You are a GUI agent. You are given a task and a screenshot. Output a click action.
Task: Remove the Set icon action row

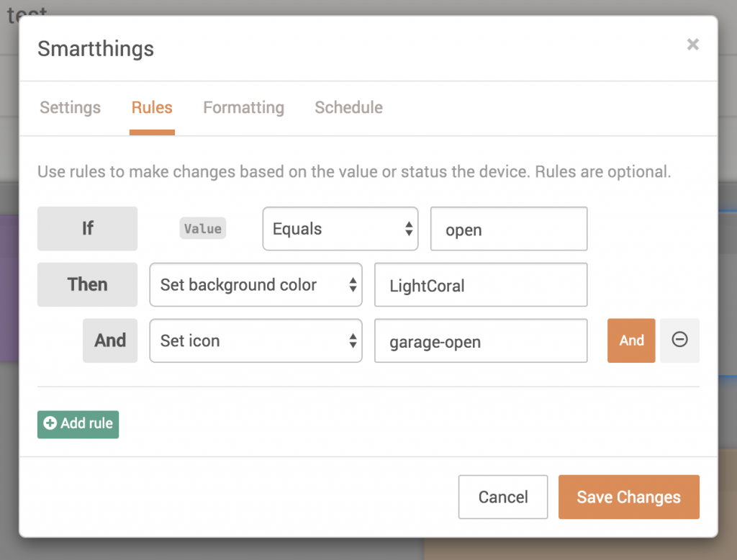coord(679,340)
